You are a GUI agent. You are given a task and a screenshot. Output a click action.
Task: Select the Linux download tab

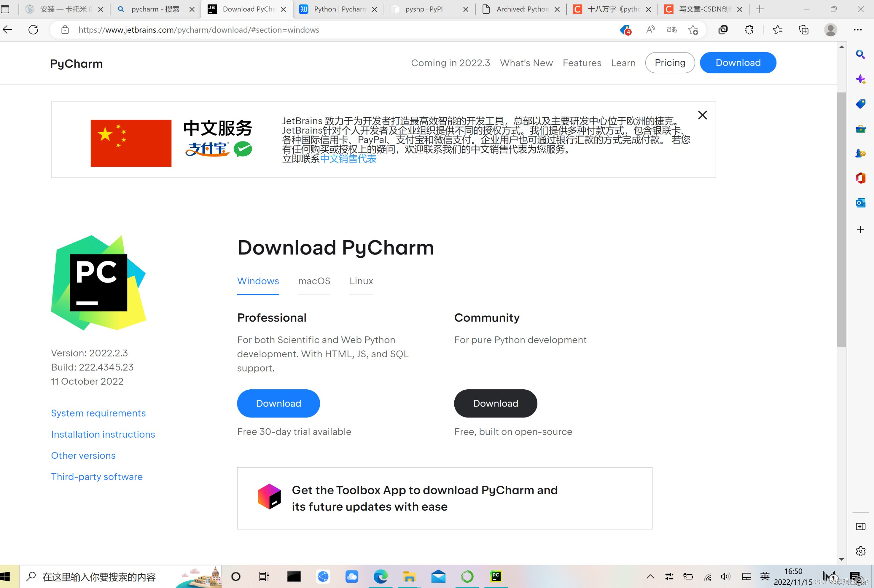click(x=361, y=281)
